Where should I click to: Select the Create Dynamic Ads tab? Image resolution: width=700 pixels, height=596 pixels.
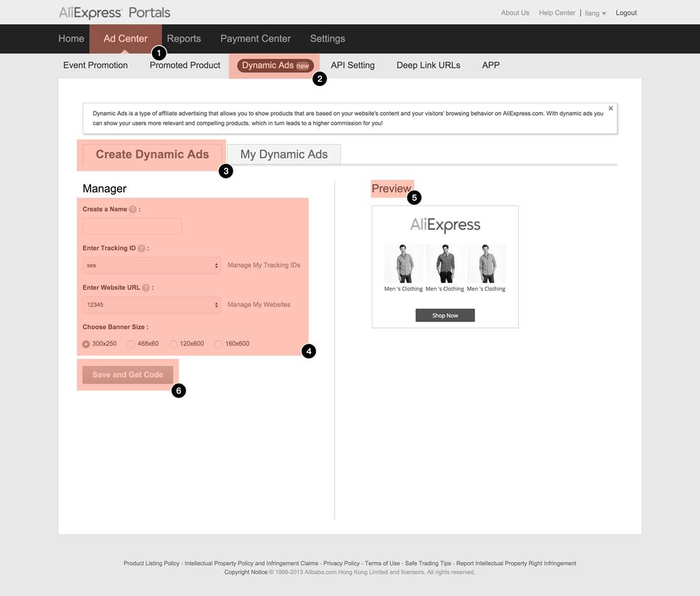tap(152, 154)
